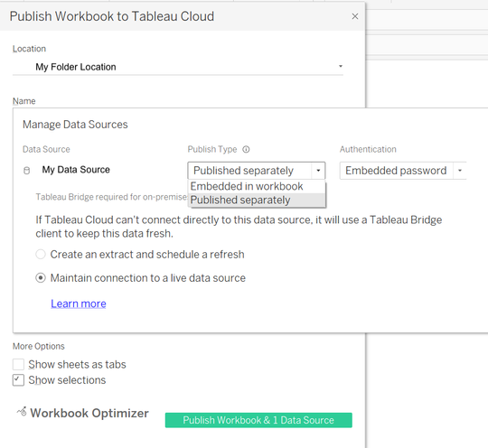Click the Publish Type info icon

(246, 149)
